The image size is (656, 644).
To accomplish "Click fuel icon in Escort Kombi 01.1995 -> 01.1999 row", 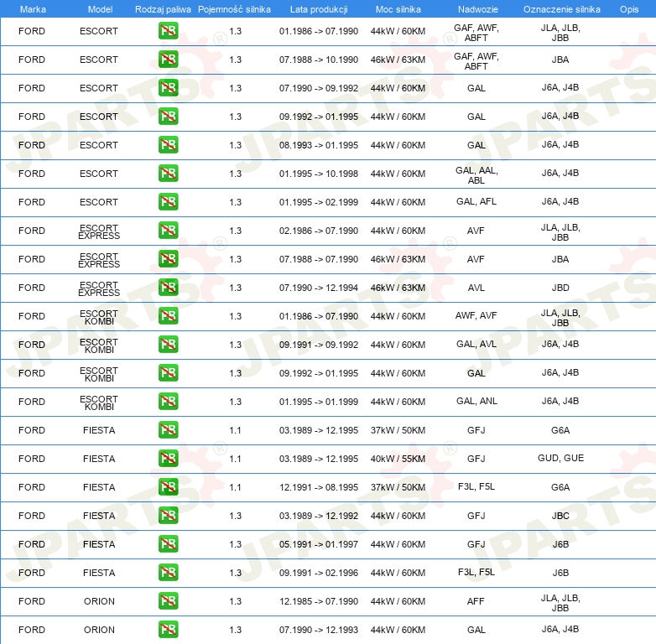I will (x=168, y=401).
